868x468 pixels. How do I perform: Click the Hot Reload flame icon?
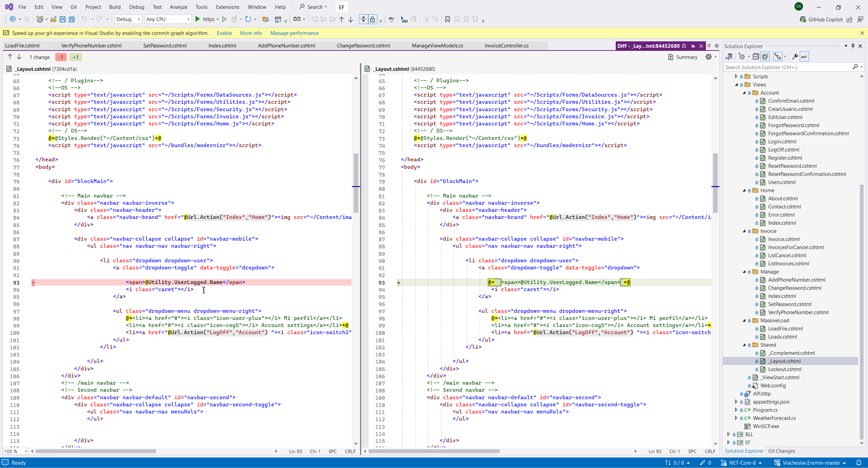point(234,19)
